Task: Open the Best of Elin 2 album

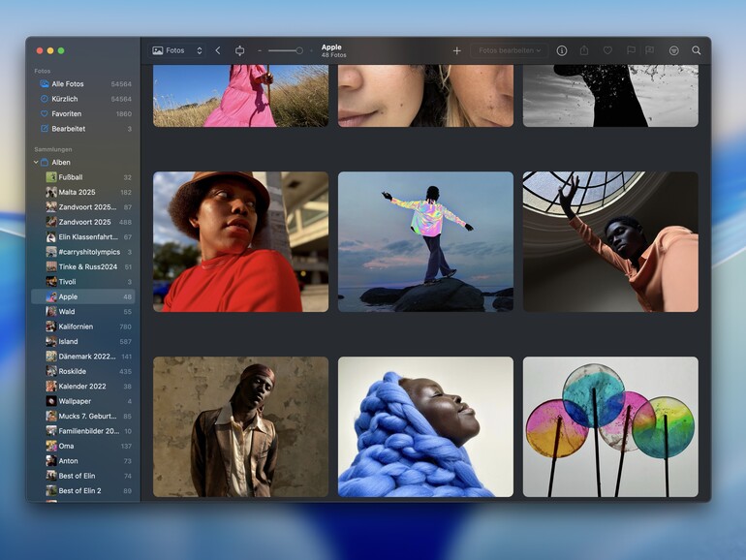Action: click(83, 490)
